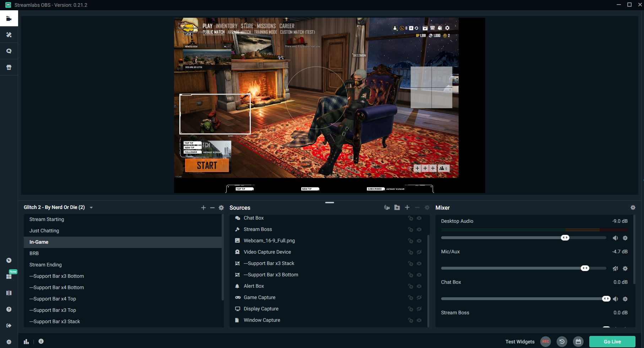Open the Help question mark icon

tap(9, 309)
